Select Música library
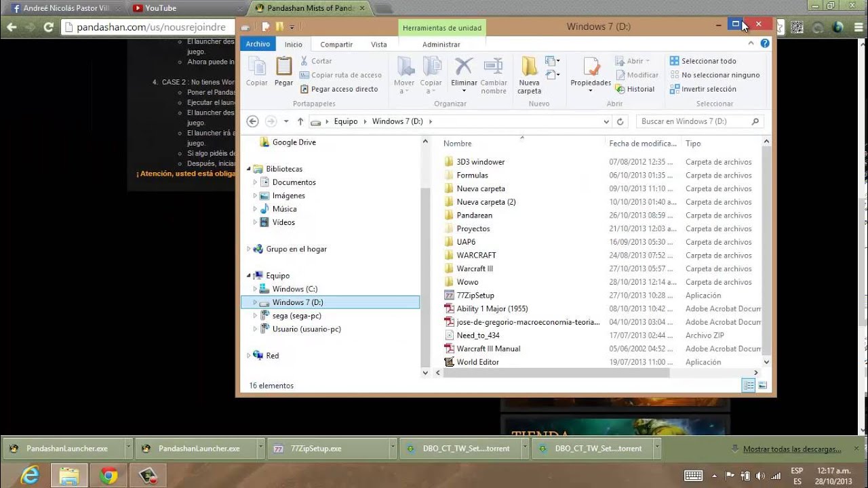 click(x=285, y=209)
